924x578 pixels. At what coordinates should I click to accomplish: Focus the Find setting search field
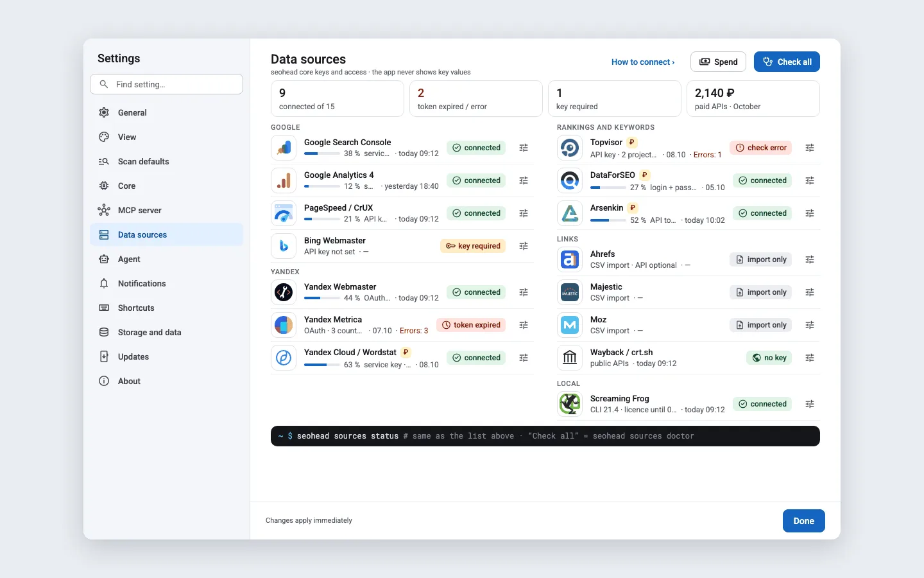click(167, 84)
